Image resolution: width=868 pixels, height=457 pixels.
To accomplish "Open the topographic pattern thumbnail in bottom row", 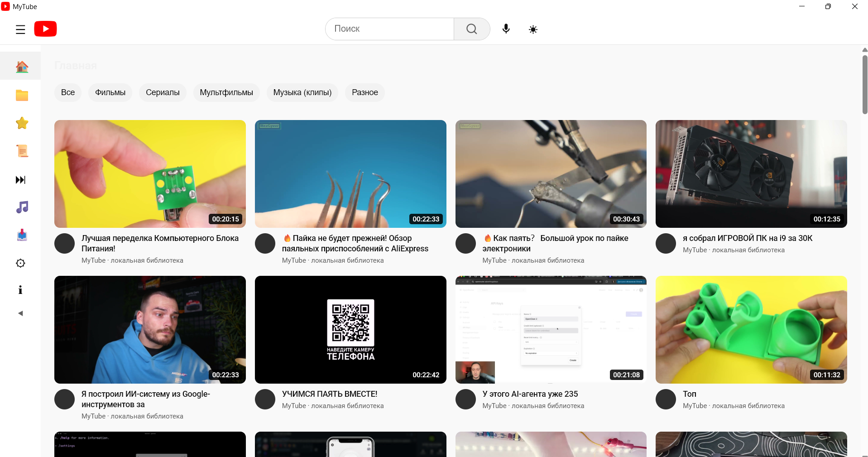I will pos(751,444).
